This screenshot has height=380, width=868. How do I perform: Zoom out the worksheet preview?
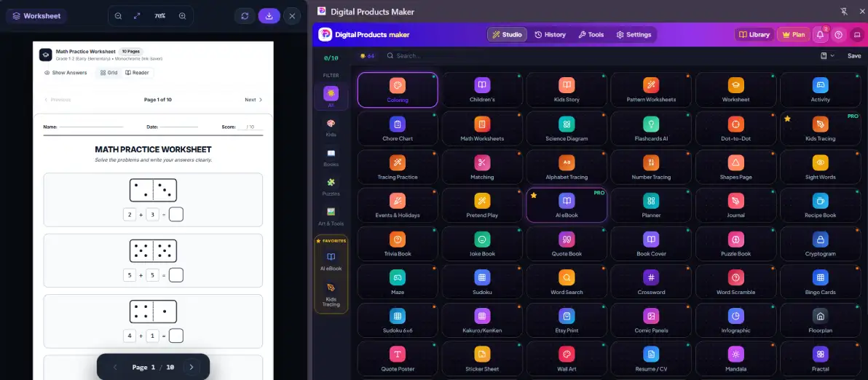tap(118, 16)
